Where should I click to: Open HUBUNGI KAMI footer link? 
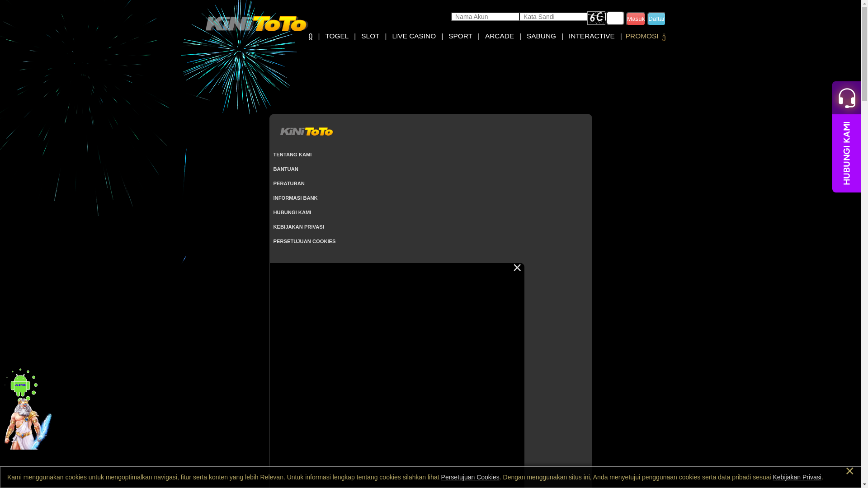click(x=292, y=212)
